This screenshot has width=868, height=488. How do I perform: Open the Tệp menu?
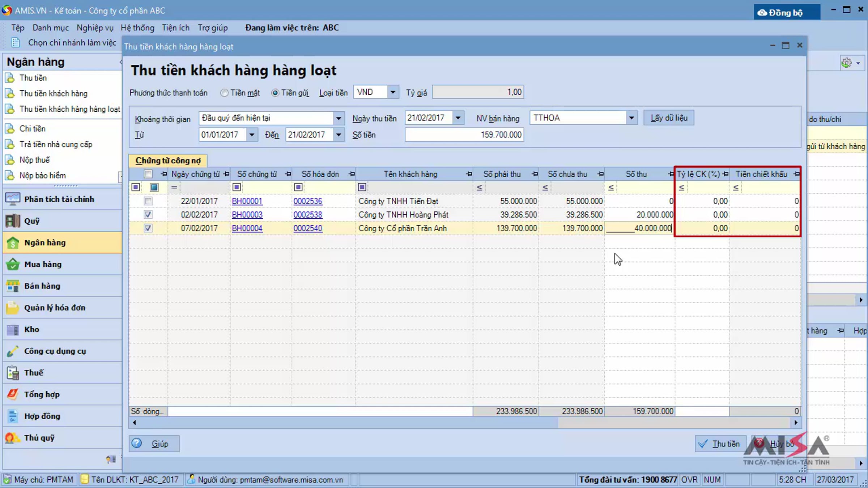[18, 28]
